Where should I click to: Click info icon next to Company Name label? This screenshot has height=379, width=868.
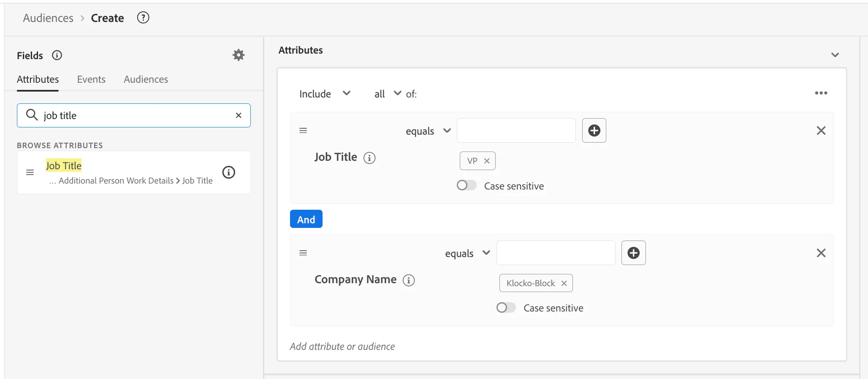coord(409,280)
